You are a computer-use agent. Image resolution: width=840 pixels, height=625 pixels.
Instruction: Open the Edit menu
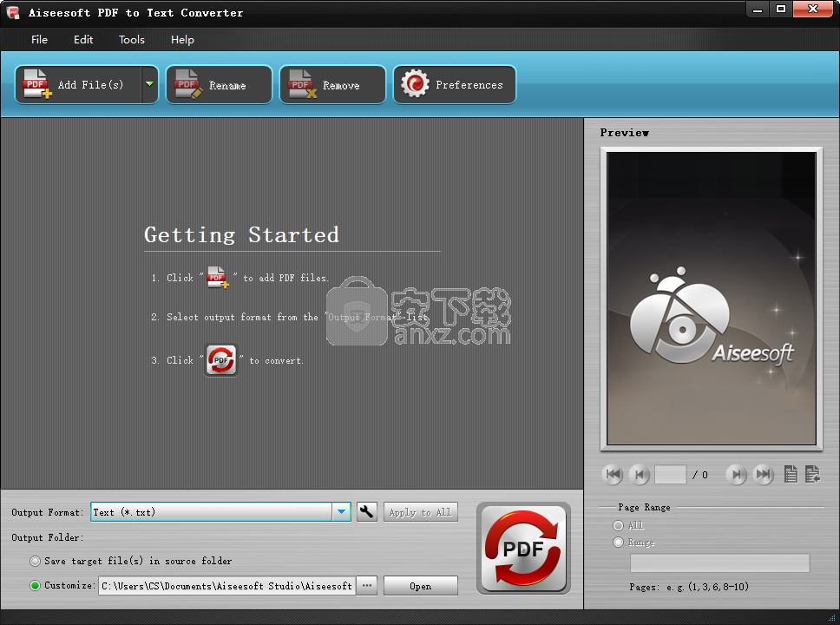coord(83,40)
